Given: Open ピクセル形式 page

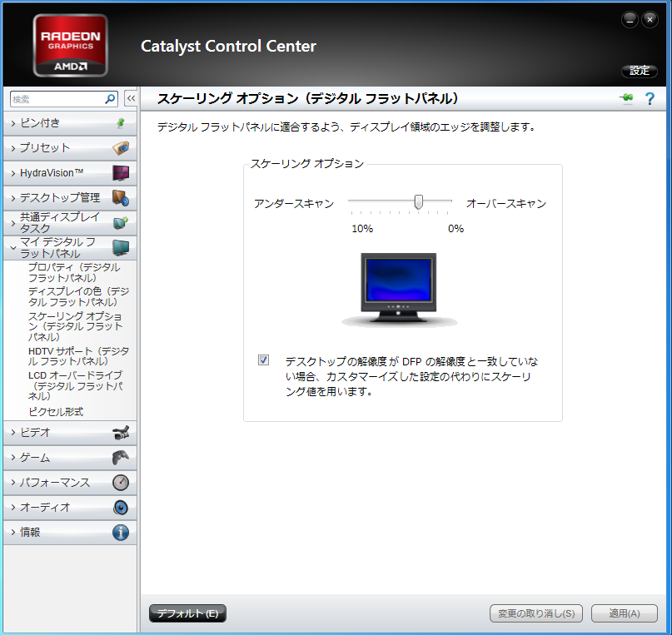Looking at the screenshot, I should 56,412.
